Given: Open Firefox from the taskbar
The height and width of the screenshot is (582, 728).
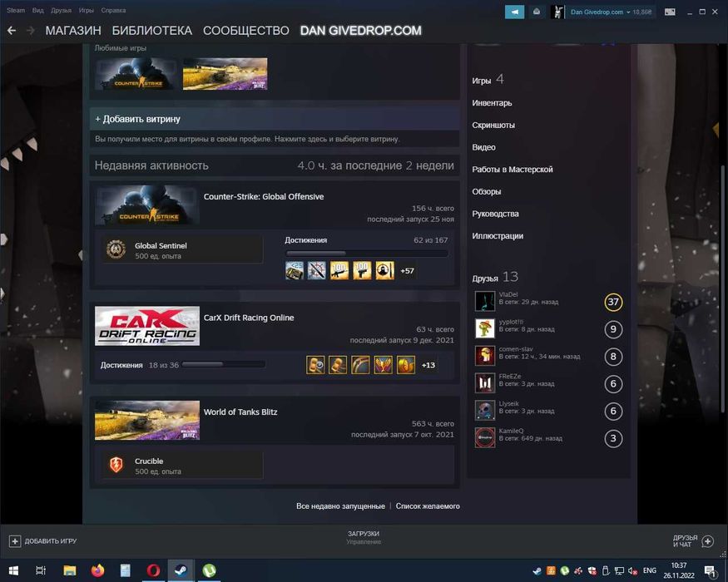Looking at the screenshot, I should [97, 570].
